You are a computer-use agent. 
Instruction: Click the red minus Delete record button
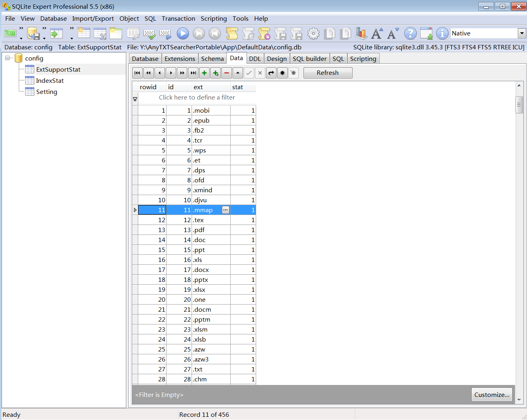tap(227, 73)
